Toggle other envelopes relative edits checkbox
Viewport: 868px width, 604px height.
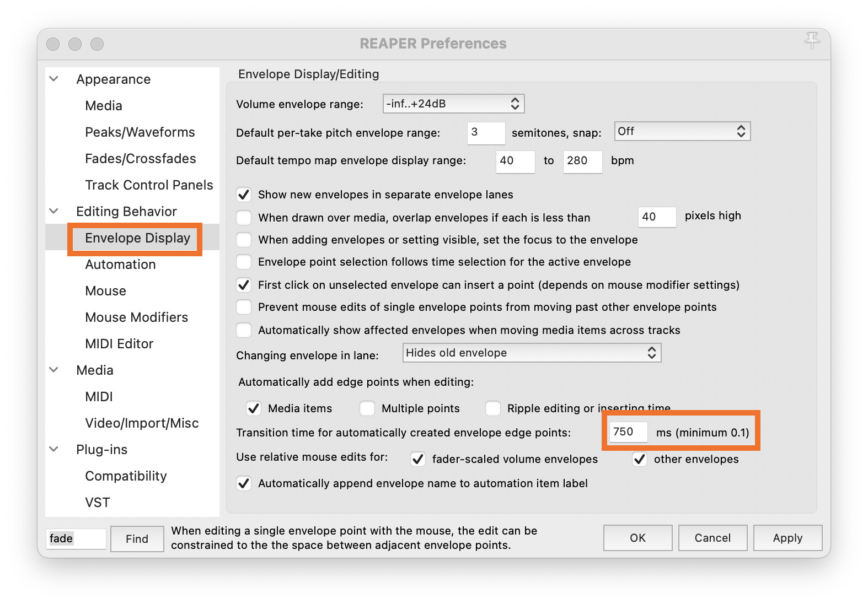640,459
